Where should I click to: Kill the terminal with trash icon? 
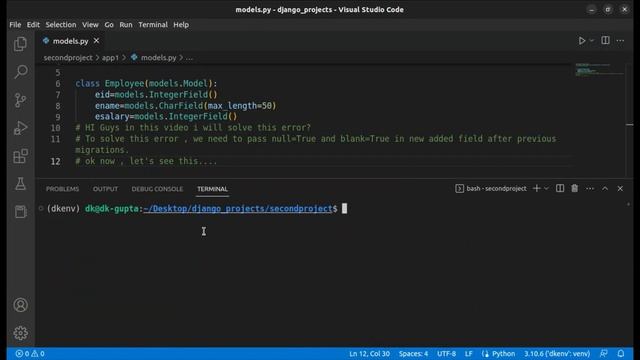pyautogui.click(x=575, y=189)
